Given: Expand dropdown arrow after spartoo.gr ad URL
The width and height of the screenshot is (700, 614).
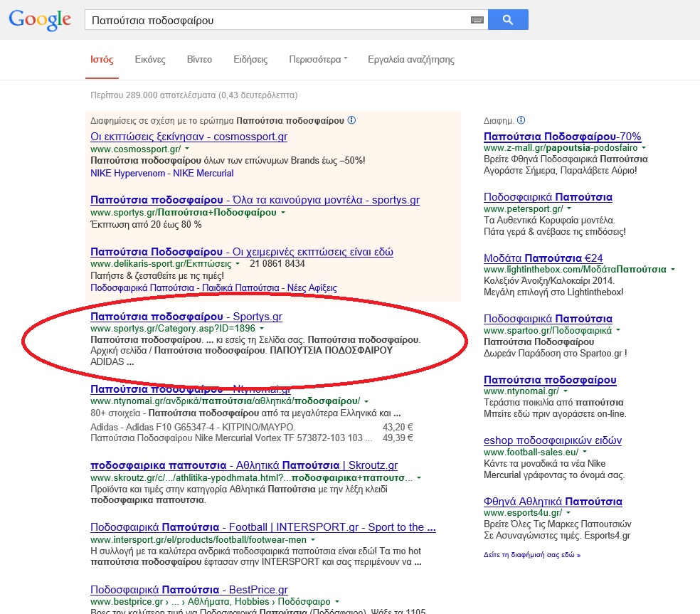Looking at the screenshot, I should click(618, 330).
